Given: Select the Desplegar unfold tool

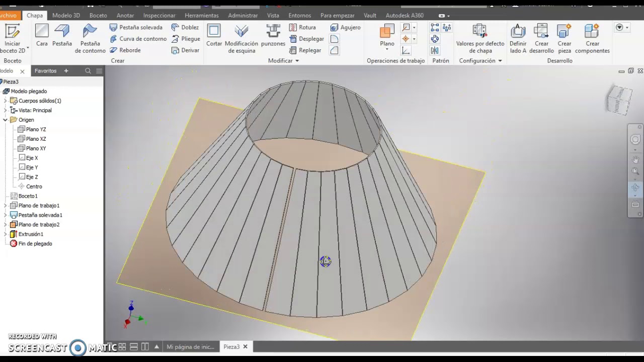Looking at the screenshot, I should click(x=306, y=39).
